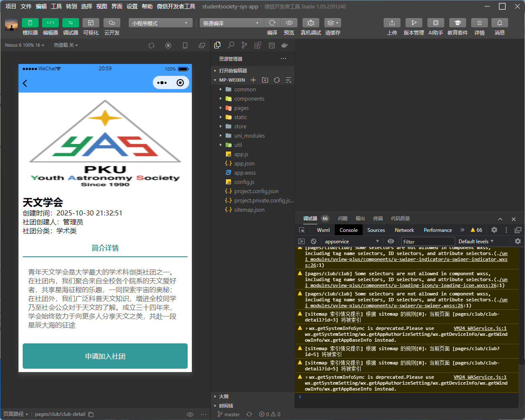Open 版本管理 version control
This screenshot has width=525, height=420.
coord(414,23)
